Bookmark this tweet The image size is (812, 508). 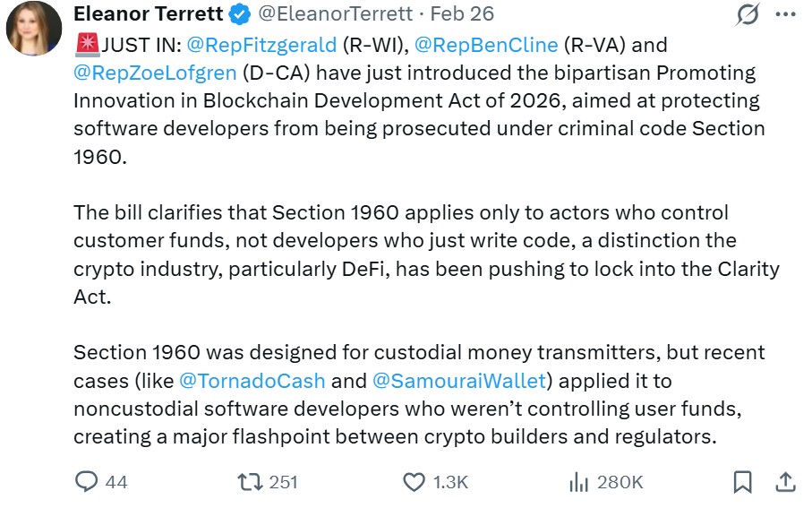pos(742,482)
